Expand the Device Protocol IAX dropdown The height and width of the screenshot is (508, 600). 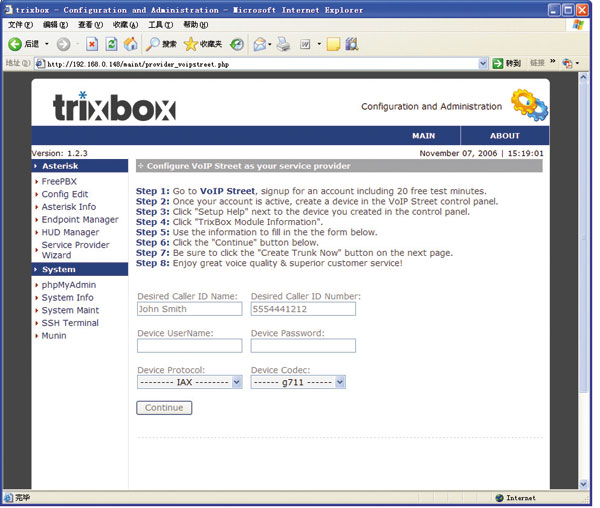[x=236, y=382]
